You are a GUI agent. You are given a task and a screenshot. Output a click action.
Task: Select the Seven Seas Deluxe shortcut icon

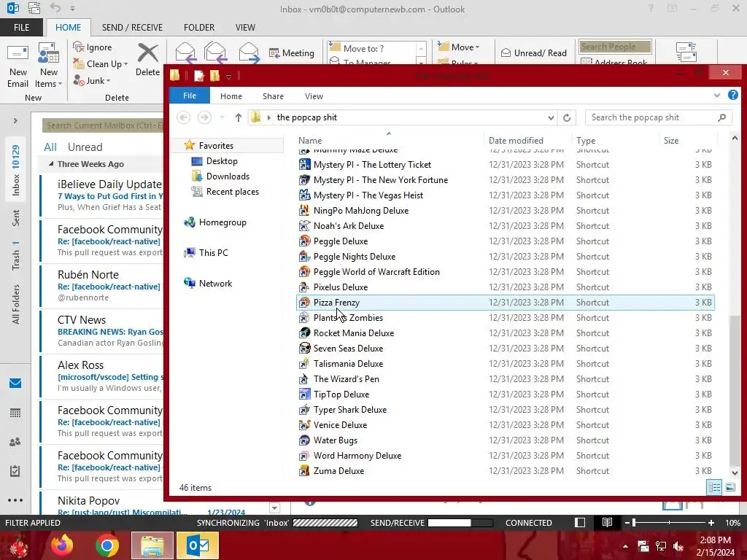point(304,349)
